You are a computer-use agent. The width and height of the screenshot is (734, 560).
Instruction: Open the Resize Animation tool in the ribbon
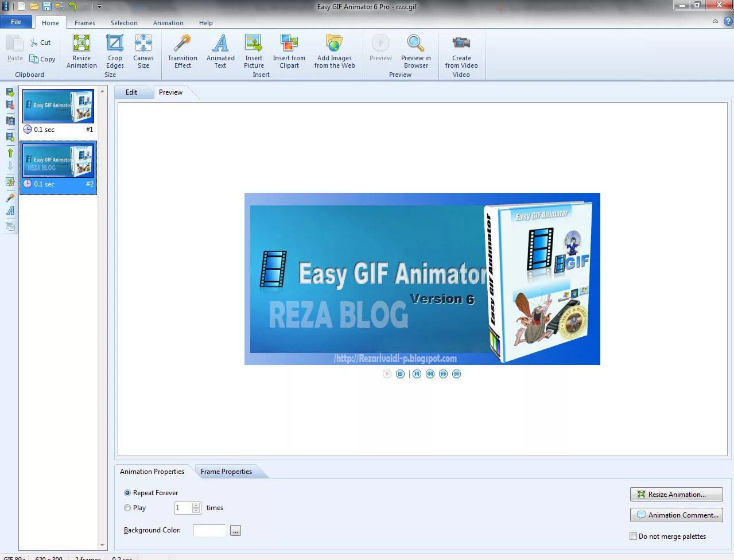81,51
